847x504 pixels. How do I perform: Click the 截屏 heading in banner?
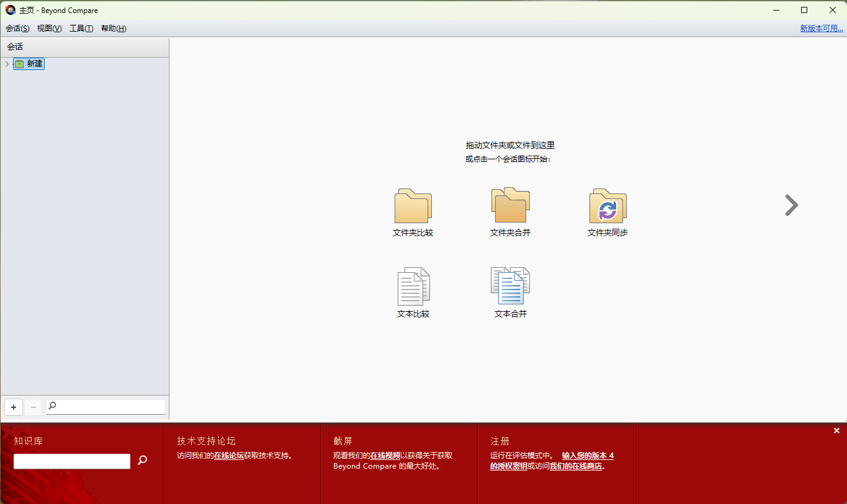pos(343,441)
